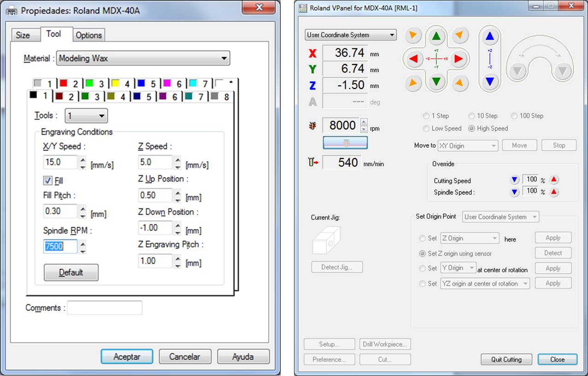The width and height of the screenshot is (588, 376).
Task: Open the Y Origin dropdown
Action: (458, 268)
